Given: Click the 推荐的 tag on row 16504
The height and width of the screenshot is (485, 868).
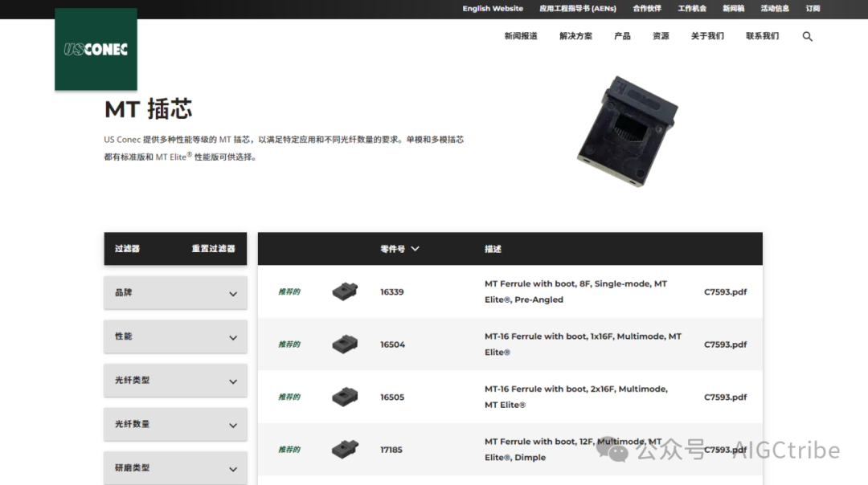Looking at the screenshot, I should point(289,344).
